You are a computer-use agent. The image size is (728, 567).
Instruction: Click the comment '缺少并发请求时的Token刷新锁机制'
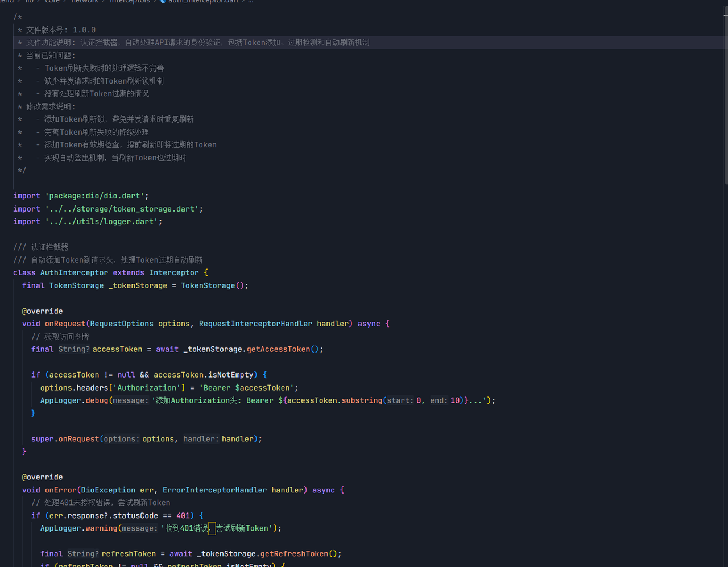point(104,81)
